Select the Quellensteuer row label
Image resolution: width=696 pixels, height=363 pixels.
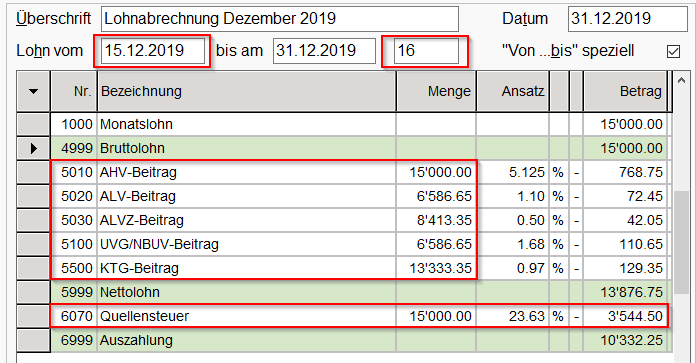tap(144, 316)
